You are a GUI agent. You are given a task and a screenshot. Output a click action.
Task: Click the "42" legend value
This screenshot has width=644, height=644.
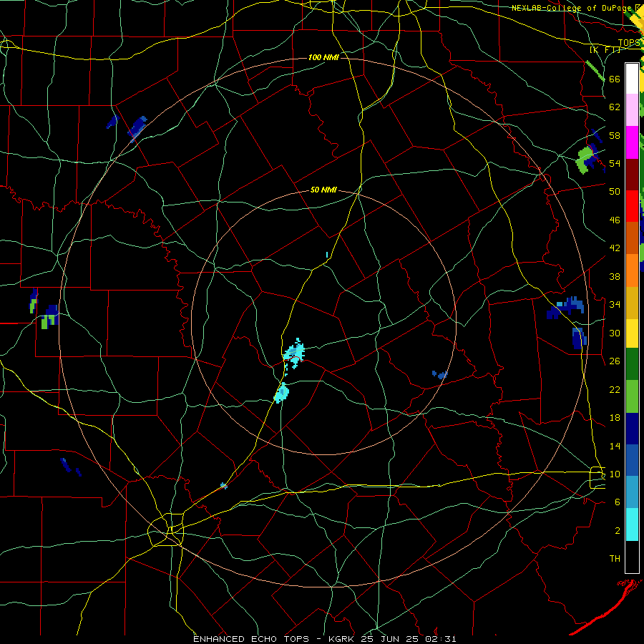pyautogui.click(x=615, y=248)
